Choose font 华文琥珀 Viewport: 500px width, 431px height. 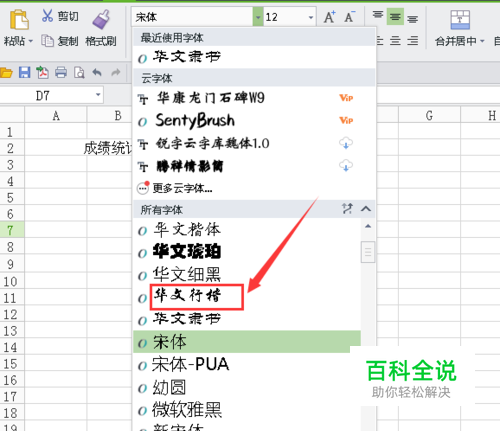tap(247, 252)
